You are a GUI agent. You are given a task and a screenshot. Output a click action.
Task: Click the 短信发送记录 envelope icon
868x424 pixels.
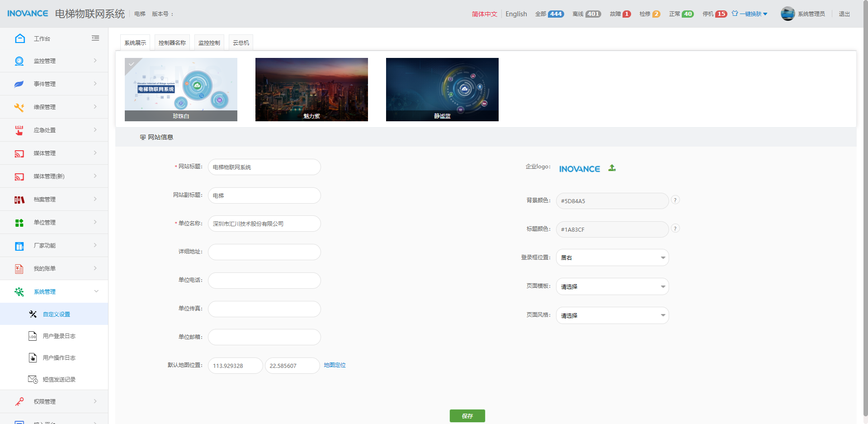coord(33,379)
